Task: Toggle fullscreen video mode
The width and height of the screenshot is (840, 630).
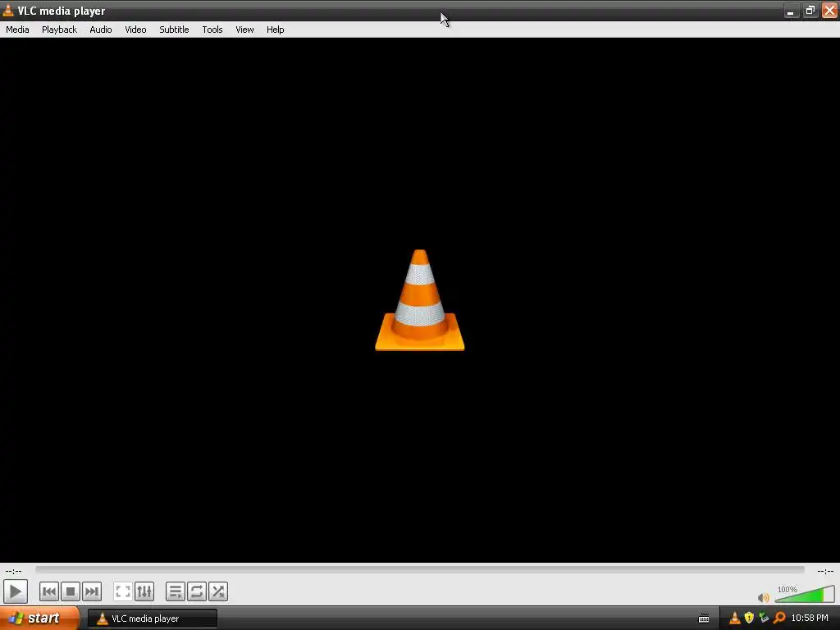Action: tap(123, 592)
